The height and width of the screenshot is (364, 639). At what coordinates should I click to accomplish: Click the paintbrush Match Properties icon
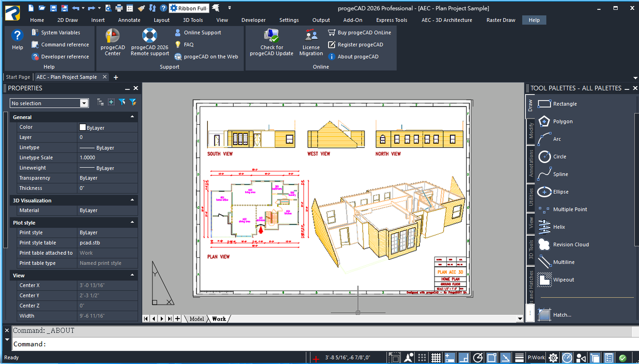coord(141,8)
